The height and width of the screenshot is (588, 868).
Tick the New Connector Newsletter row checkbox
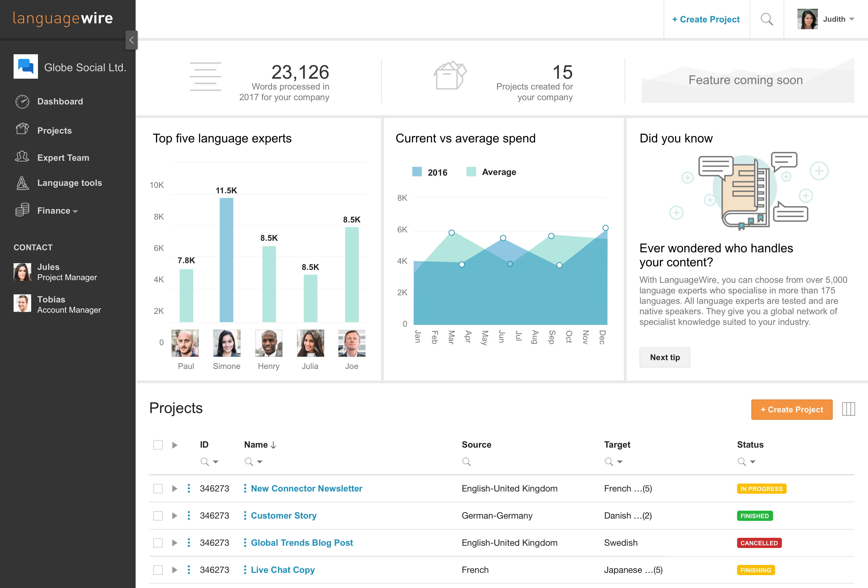158,489
